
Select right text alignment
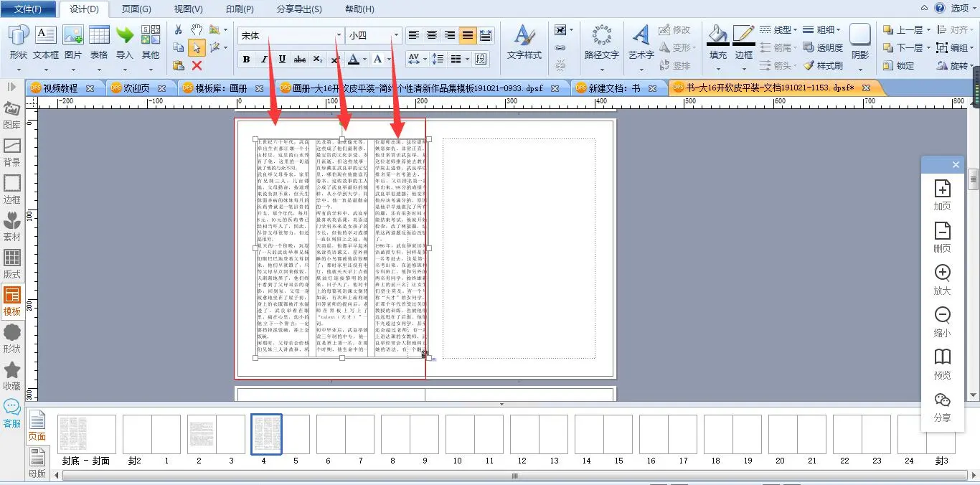pyautogui.click(x=450, y=35)
